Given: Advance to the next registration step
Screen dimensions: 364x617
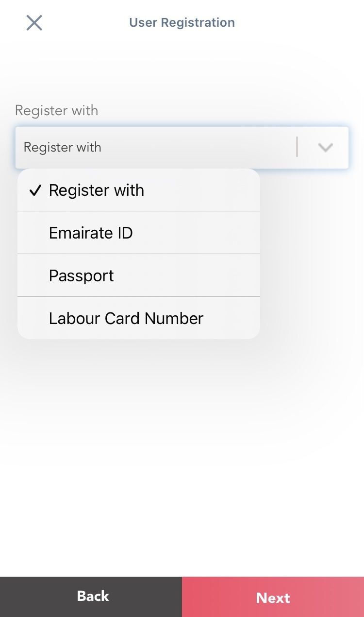Looking at the screenshot, I should click(273, 597).
